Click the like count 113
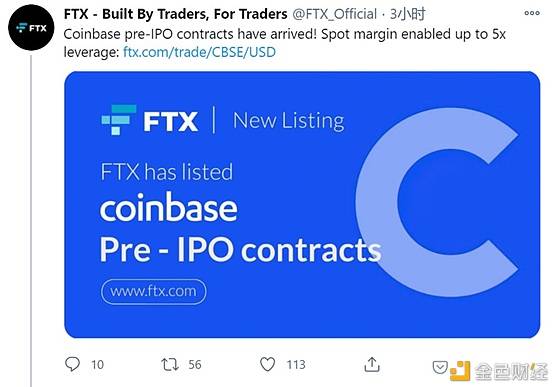 click(x=296, y=364)
